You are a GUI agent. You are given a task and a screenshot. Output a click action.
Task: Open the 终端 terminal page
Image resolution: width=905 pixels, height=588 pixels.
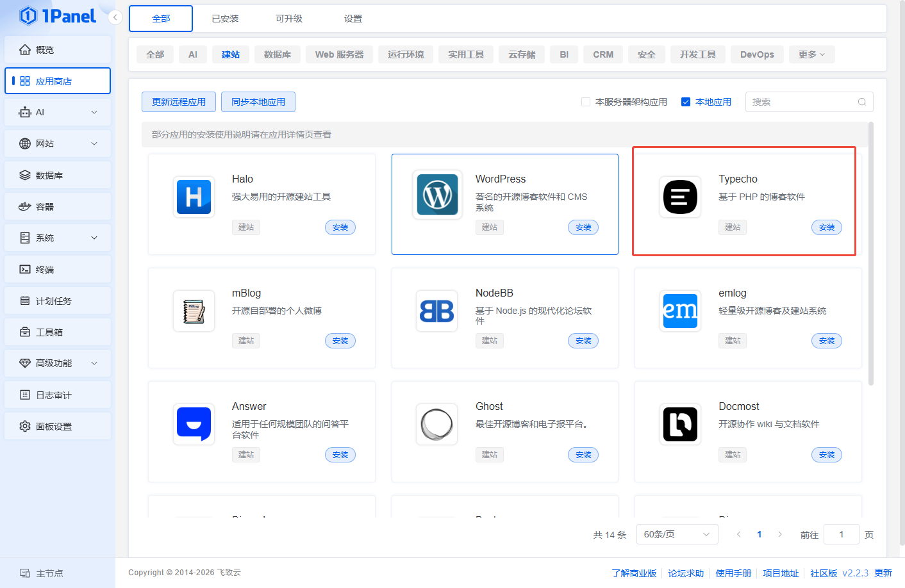point(58,269)
